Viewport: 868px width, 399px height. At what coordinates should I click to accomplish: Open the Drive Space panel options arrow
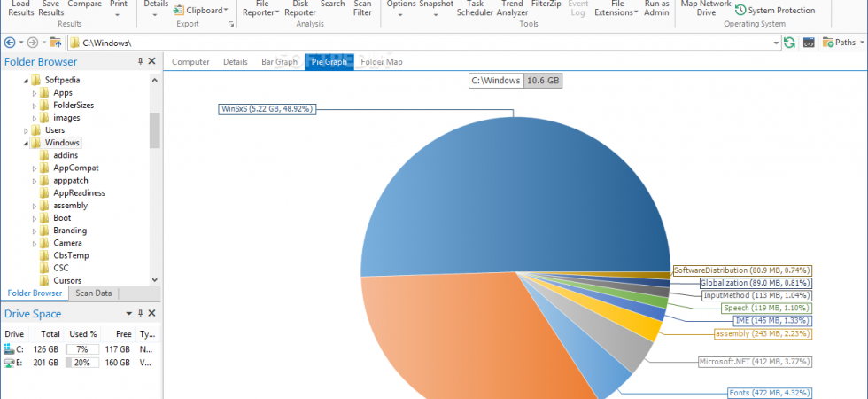click(x=129, y=314)
